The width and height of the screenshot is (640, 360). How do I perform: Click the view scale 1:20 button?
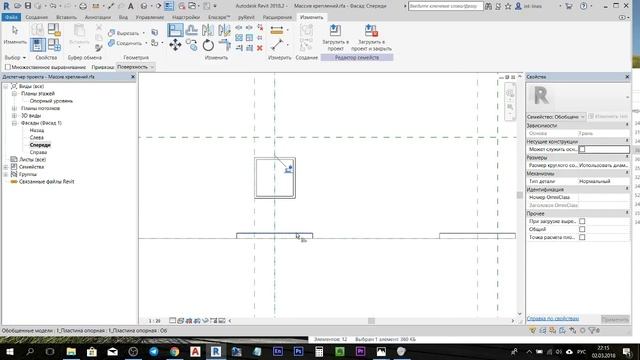click(154, 321)
